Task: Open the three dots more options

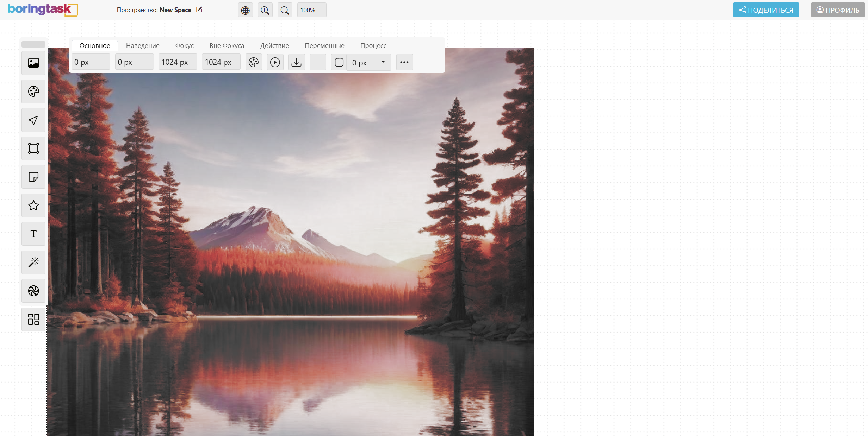Action: 404,62
